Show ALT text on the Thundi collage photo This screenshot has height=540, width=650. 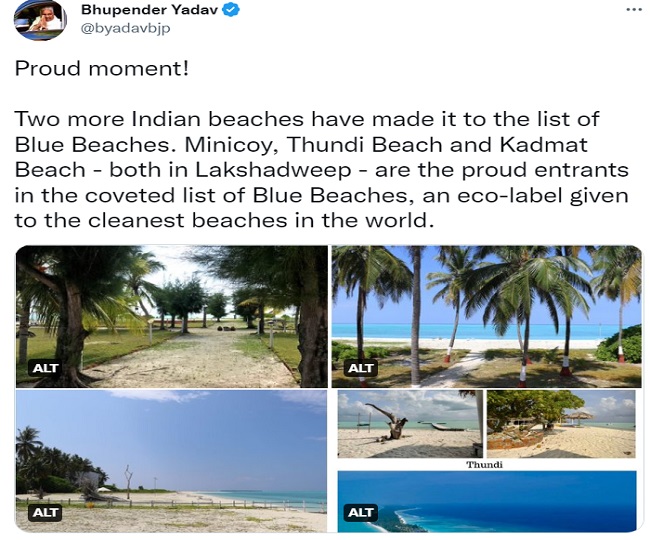click(360, 512)
